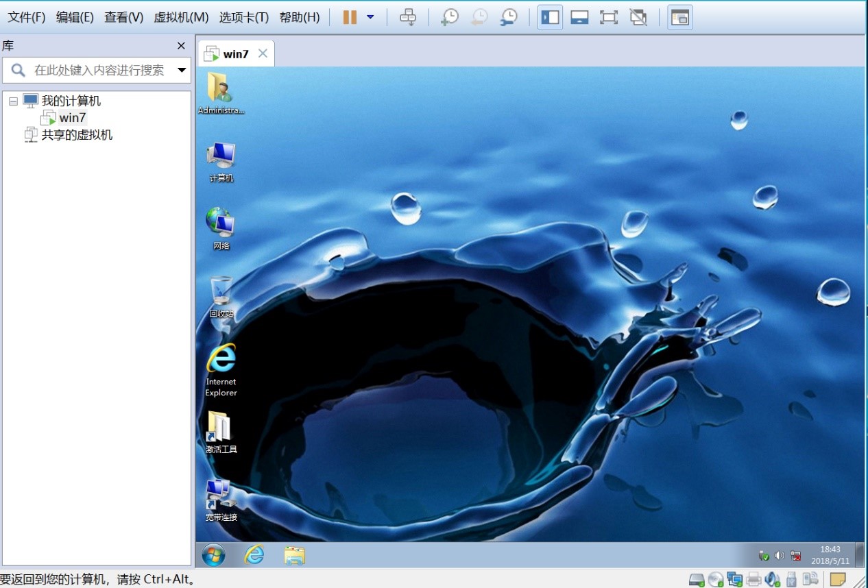Viewport: 868px width, 588px height.
Task: Open the 选项卡(T) menu
Action: (x=244, y=17)
